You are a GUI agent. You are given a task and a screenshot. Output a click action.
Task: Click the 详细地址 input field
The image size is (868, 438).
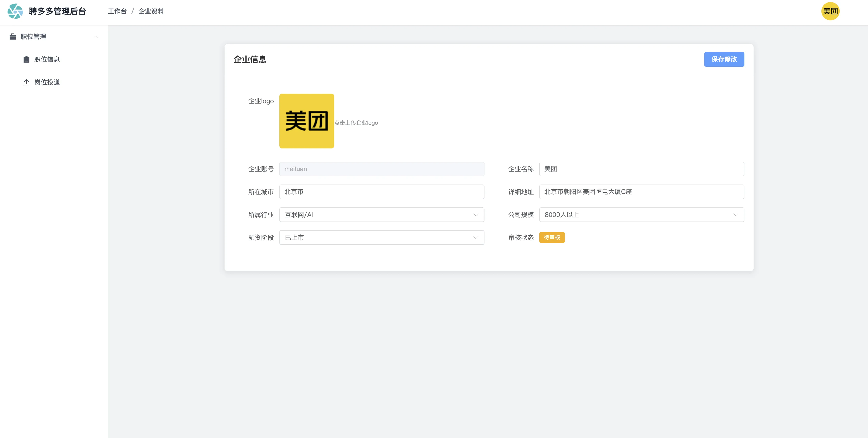[x=641, y=192]
